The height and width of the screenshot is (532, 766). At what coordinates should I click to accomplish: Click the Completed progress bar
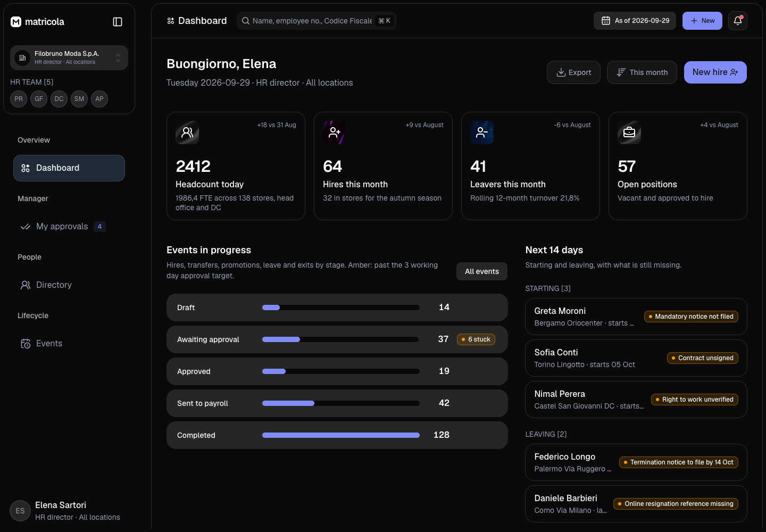click(x=341, y=435)
